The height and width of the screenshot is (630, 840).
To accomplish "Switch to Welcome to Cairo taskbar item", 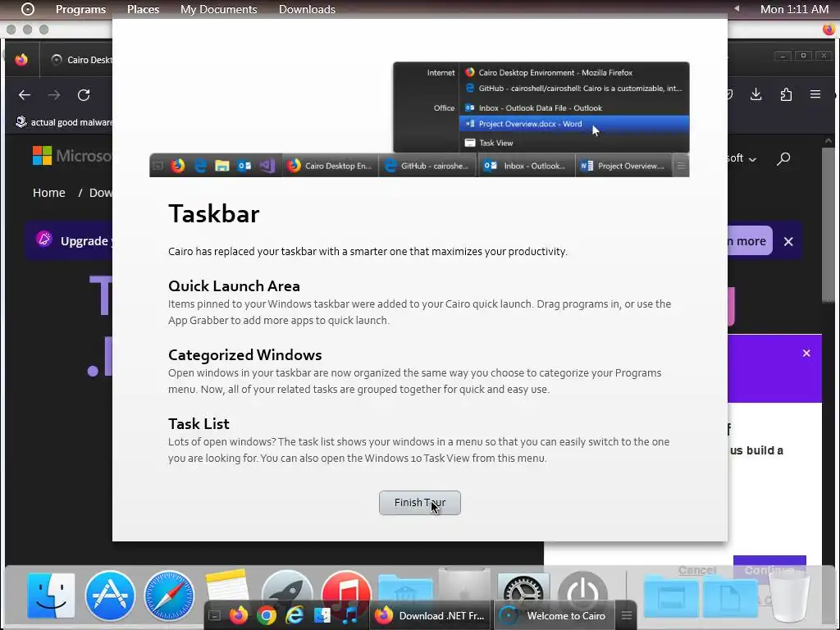I will [555, 615].
